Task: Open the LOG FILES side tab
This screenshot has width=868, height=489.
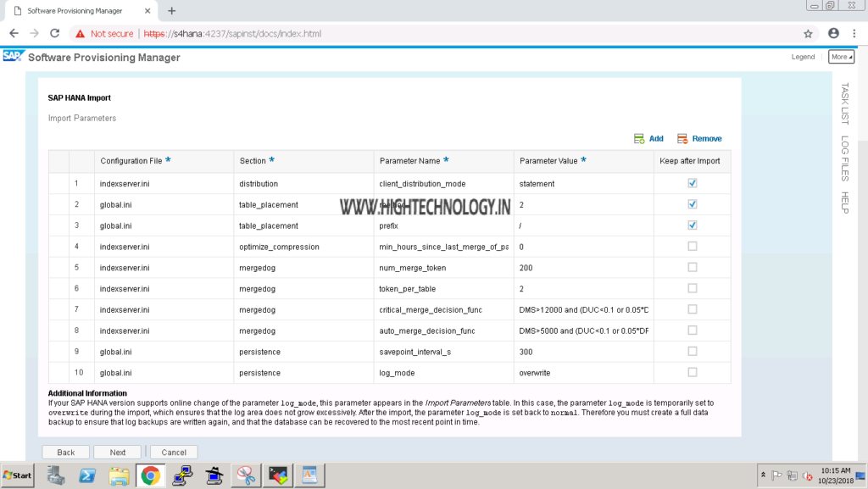Action: [845, 158]
